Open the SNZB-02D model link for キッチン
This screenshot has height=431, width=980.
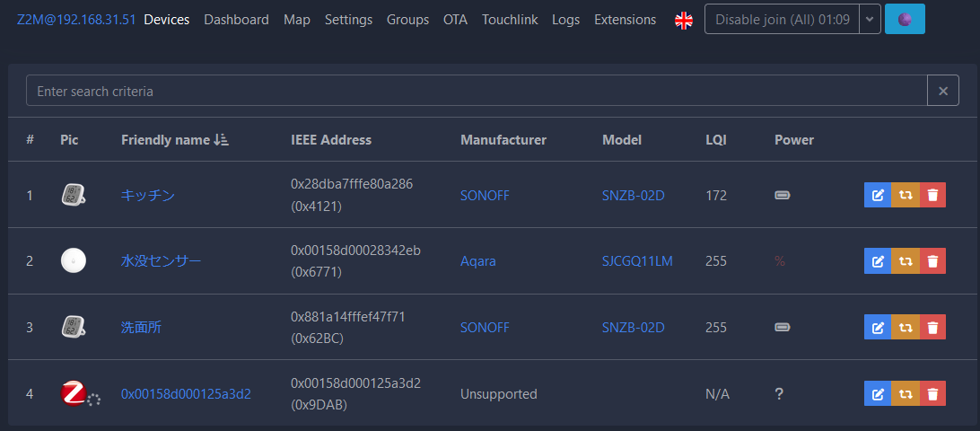633,195
